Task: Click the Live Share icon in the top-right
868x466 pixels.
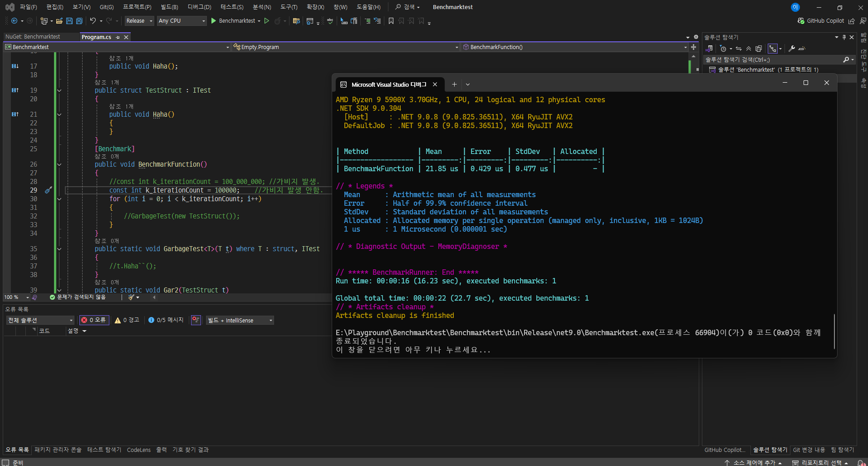Action: [x=852, y=21]
